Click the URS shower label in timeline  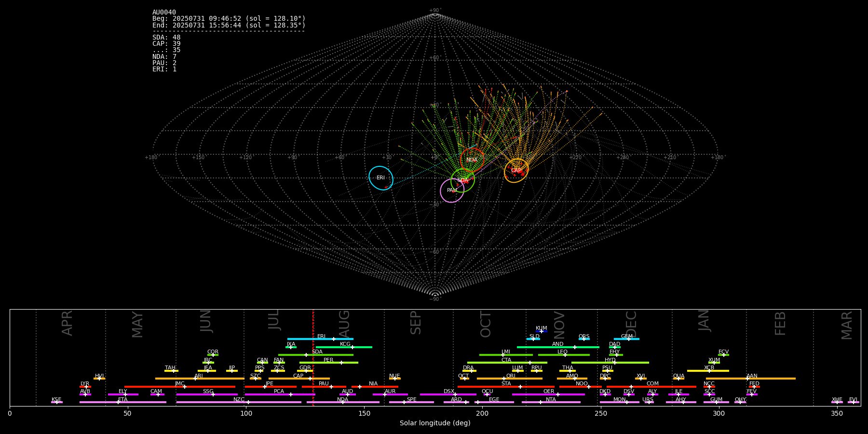[648, 400]
